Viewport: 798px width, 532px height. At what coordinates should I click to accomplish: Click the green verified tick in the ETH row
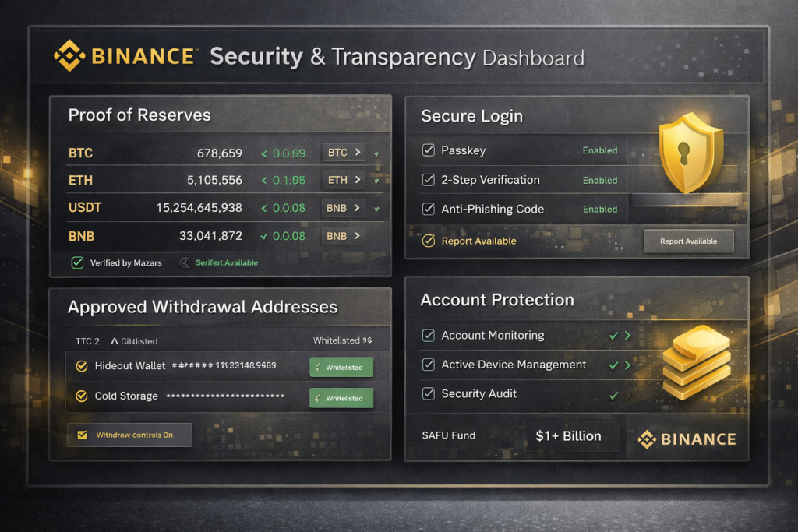click(x=378, y=180)
